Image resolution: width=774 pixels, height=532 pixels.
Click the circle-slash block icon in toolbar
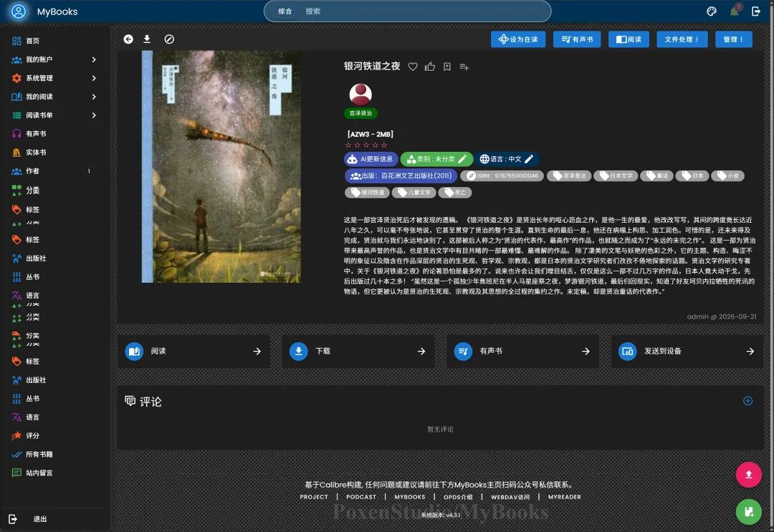pyautogui.click(x=169, y=39)
